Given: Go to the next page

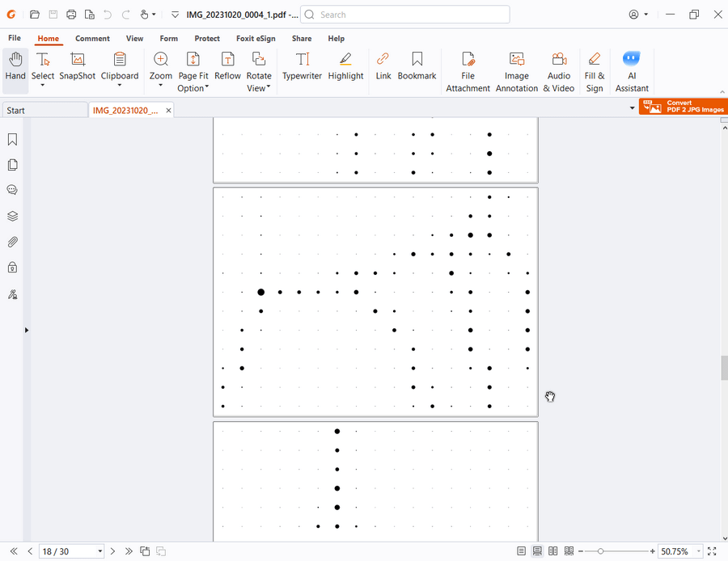Looking at the screenshot, I should [112, 551].
